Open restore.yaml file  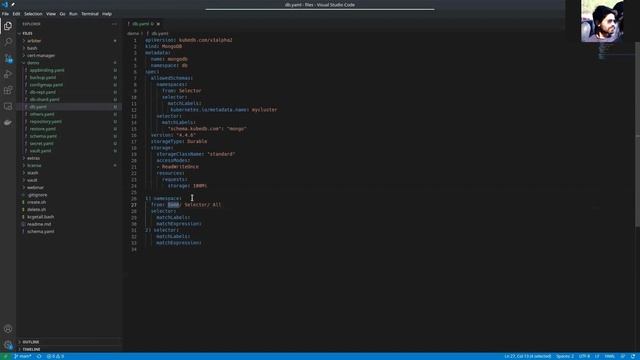pyautogui.click(x=43, y=129)
